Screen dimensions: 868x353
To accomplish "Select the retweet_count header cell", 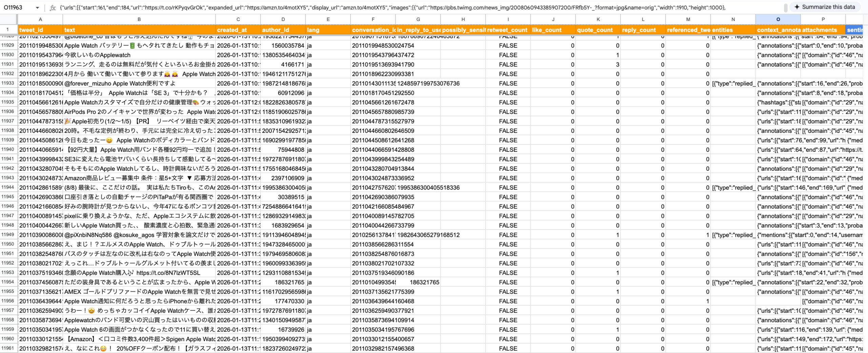I will tap(508, 30).
